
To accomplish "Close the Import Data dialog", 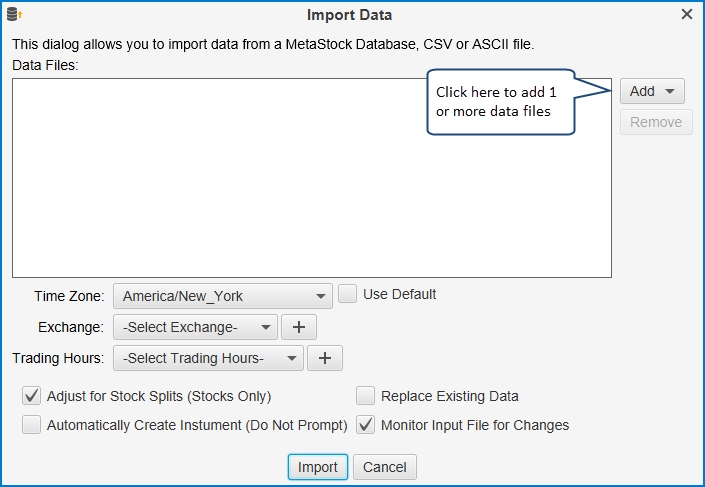I will coord(686,14).
